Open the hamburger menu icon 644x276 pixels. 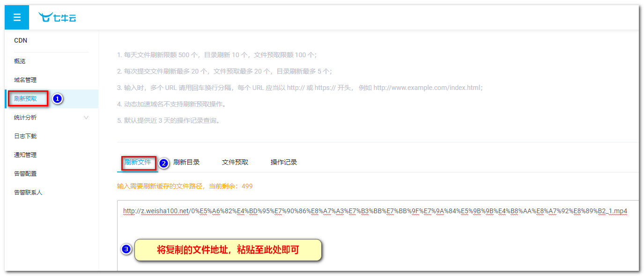[x=17, y=17]
